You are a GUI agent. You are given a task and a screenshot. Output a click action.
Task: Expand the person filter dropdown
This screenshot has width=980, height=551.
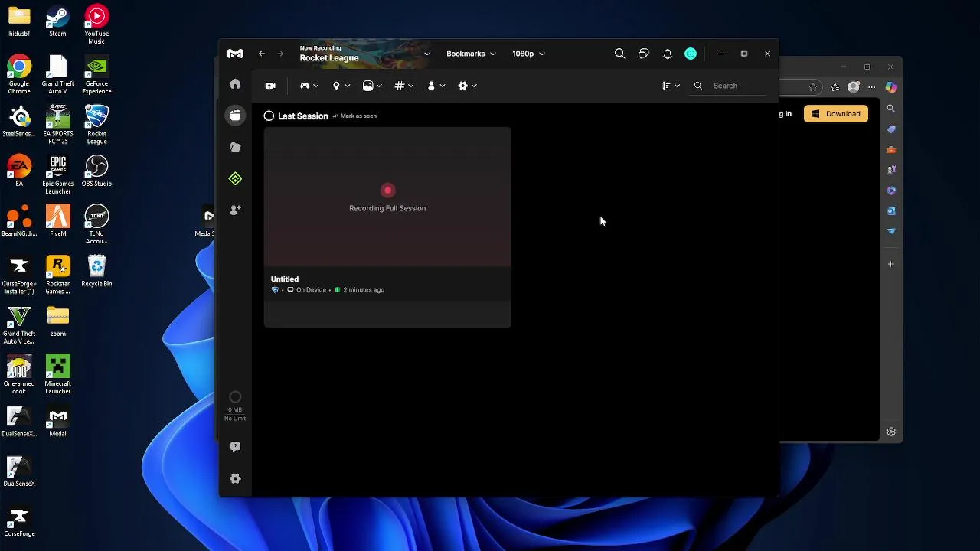436,86
